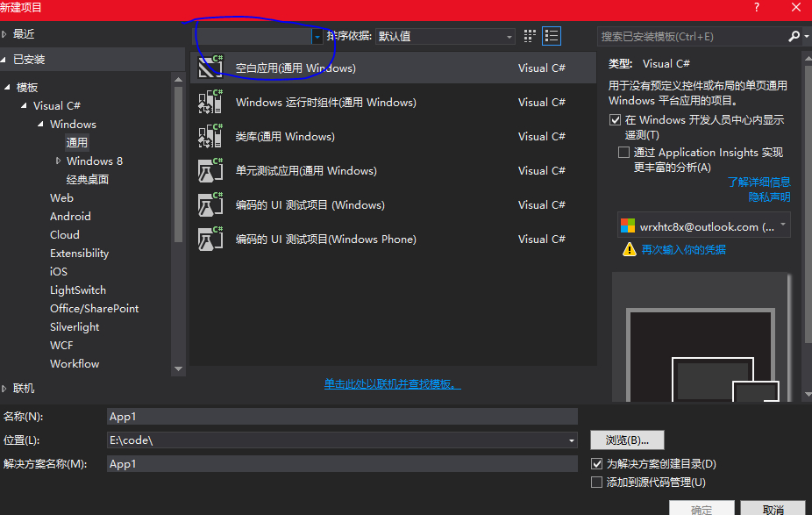Open the help question mark
The image size is (812, 515).
pyautogui.click(x=757, y=7)
